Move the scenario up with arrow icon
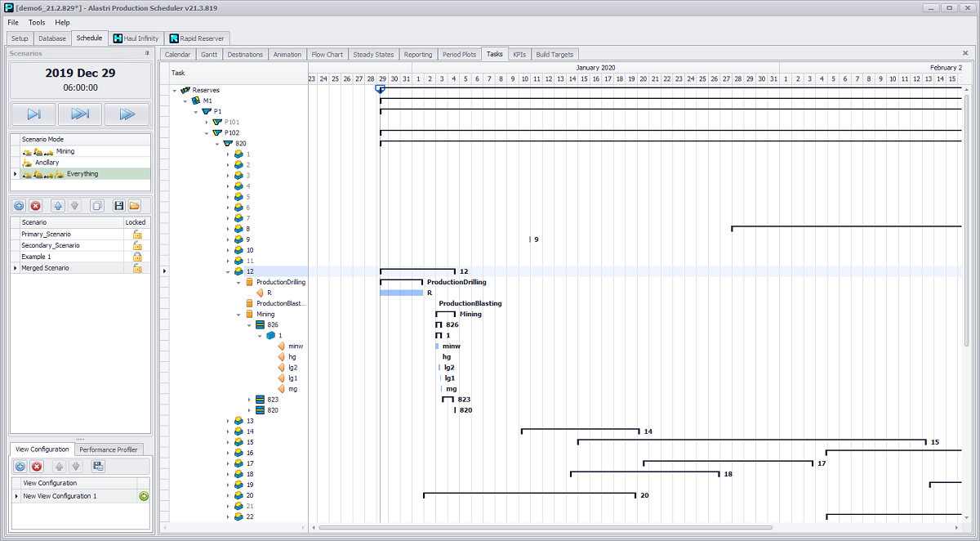The image size is (980, 541). tap(58, 206)
